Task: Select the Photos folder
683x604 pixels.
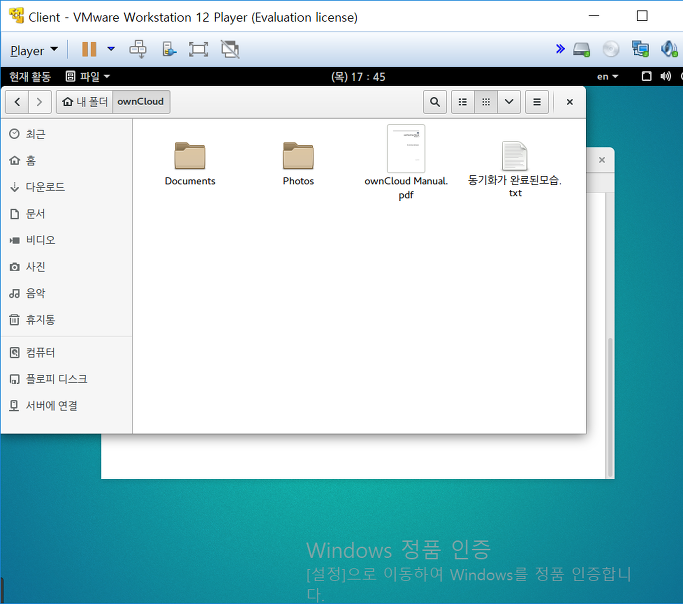Action: coord(298,164)
